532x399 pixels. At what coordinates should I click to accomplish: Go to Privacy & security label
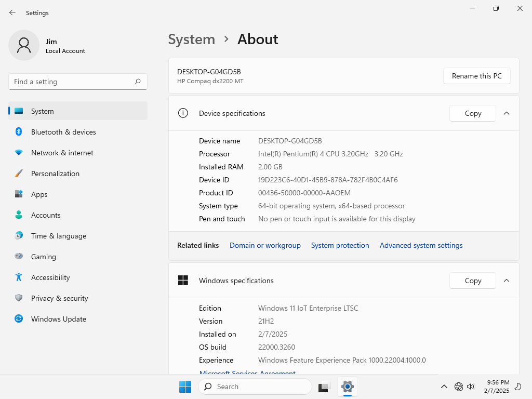pyautogui.click(x=59, y=298)
